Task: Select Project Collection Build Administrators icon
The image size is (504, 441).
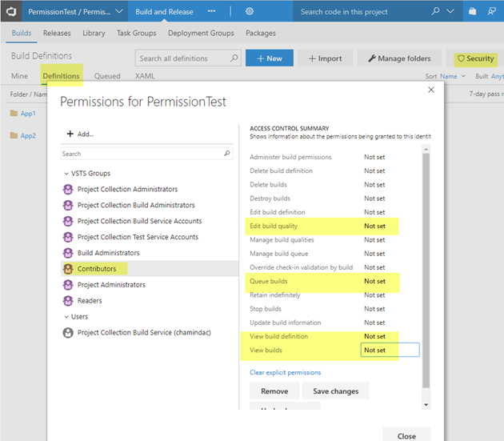Action: (68, 205)
